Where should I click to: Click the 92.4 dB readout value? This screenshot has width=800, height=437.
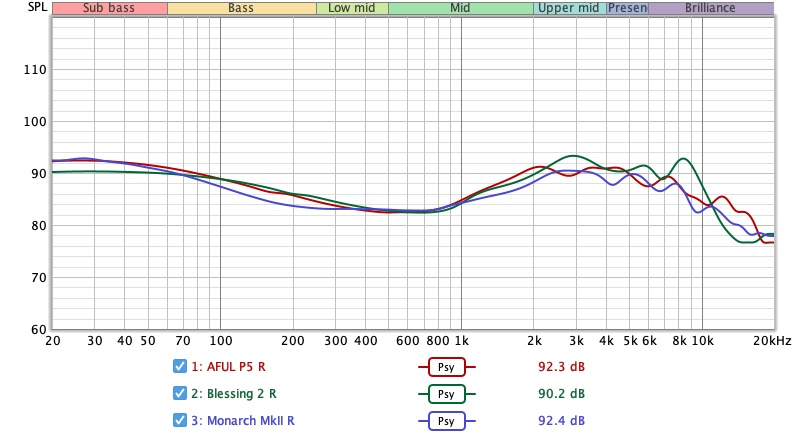coord(561,421)
